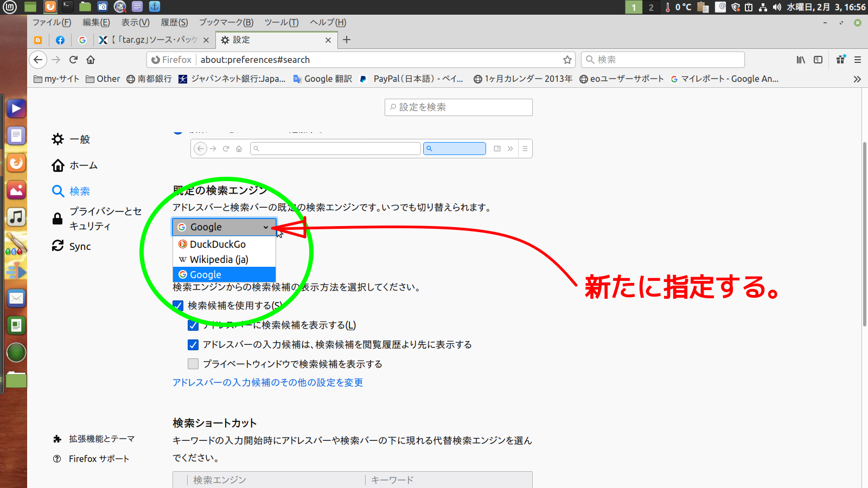Toggle アドレスバーに検索候補を表示する checkbox
Image resolution: width=868 pixels, height=488 pixels.
pos(193,325)
